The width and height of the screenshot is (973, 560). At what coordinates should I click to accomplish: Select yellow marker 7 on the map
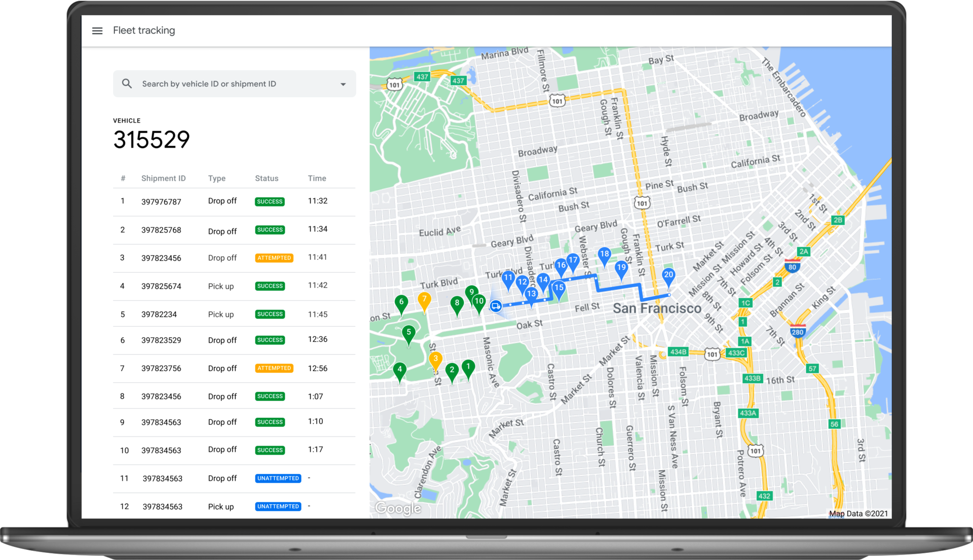424,300
